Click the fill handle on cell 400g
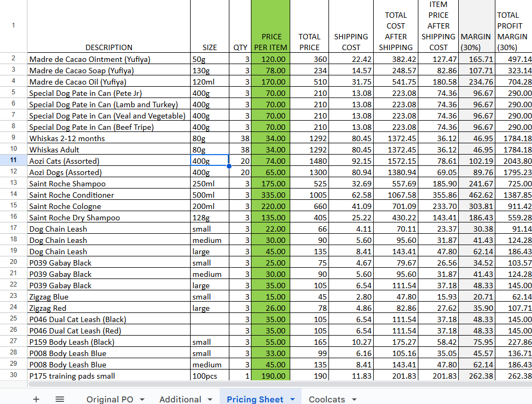 tap(229, 166)
